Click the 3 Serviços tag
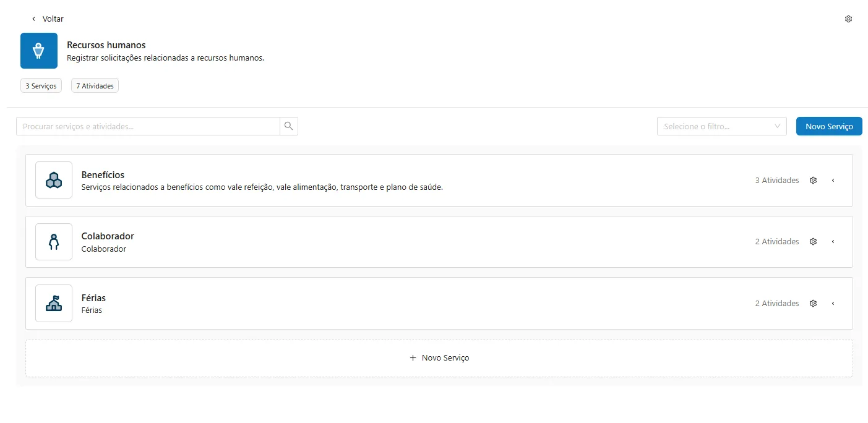The image size is (868, 423). 41,86
